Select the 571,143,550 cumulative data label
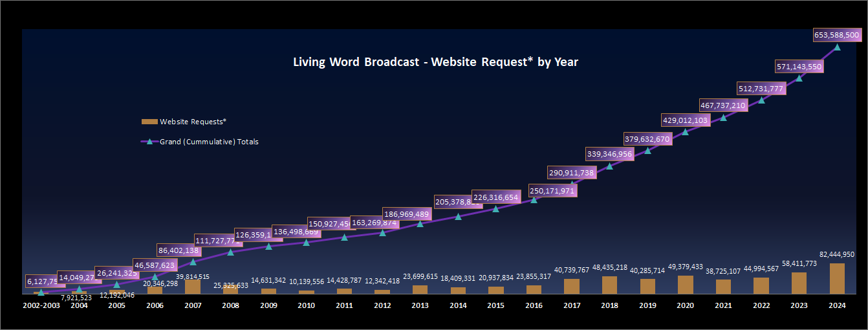The image size is (868, 330). pos(799,66)
